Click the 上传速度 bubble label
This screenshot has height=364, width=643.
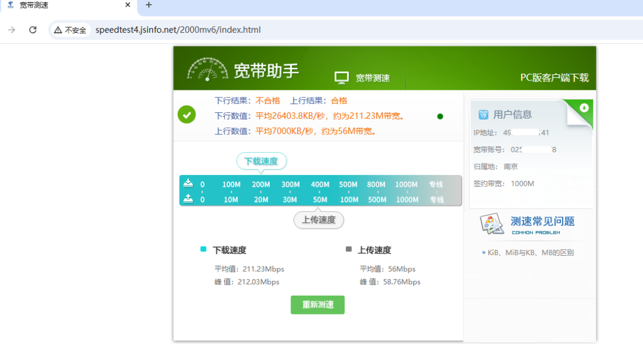319,220
